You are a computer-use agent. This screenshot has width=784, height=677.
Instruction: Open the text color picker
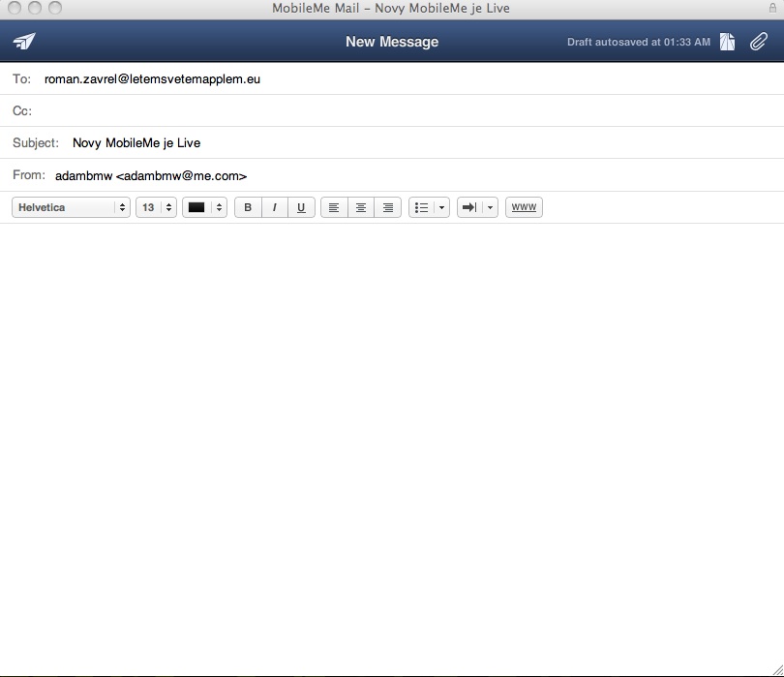pyautogui.click(x=204, y=207)
